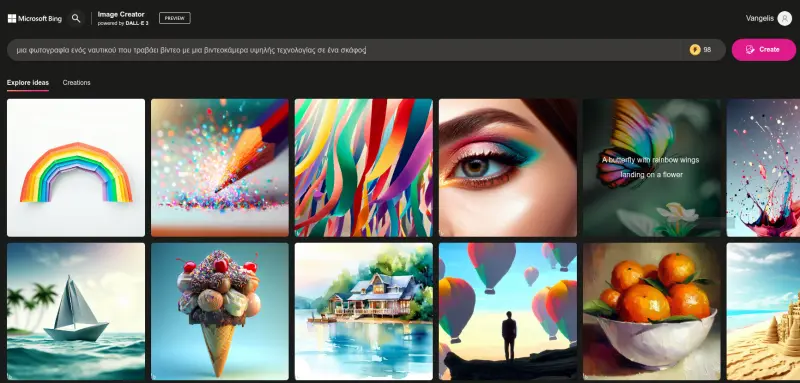Open the butterfly with rainbow wings thumbnail
This screenshot has height=383, width=800.
point(652,168)
